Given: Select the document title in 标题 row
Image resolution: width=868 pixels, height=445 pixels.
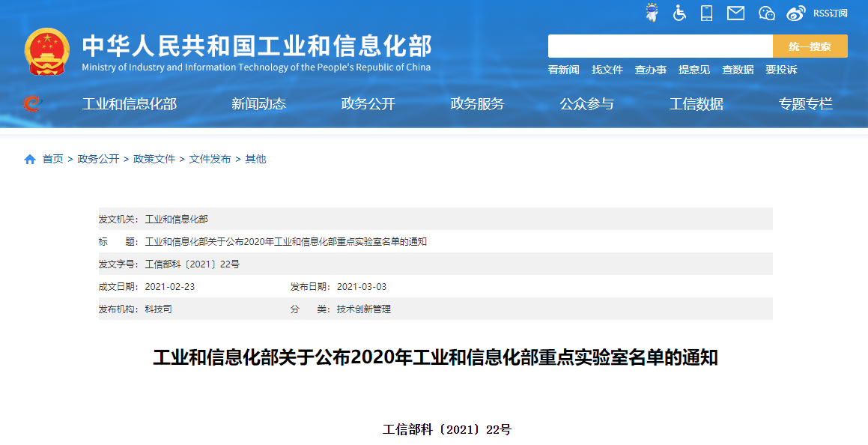Looking at the screenshot, I should point(285,242).
